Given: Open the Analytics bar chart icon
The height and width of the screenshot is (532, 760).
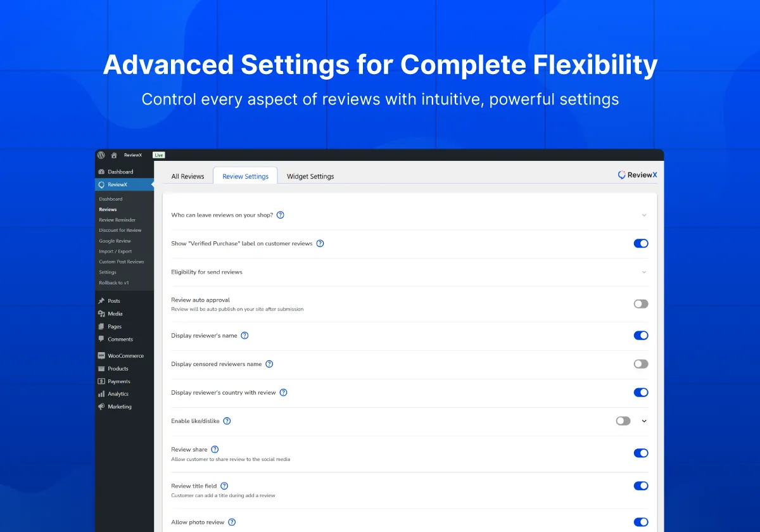Looking at the screenshot, I should click(101, 394).
